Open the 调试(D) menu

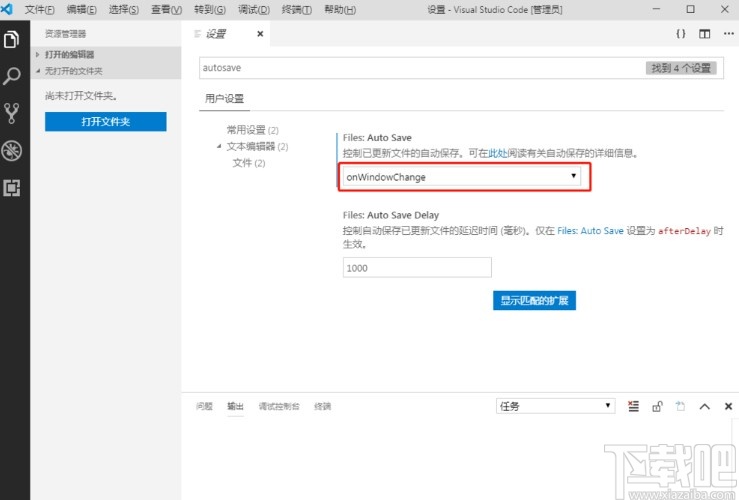coord(254,9)
